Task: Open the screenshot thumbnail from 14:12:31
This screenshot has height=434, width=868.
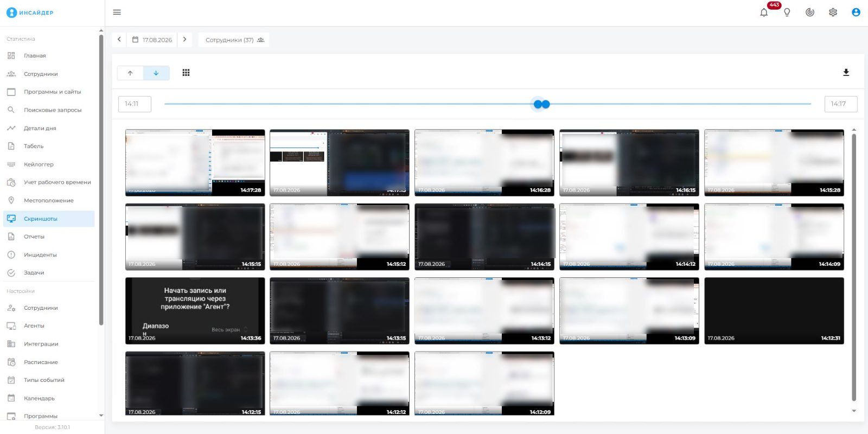Action: pos(774,310)
